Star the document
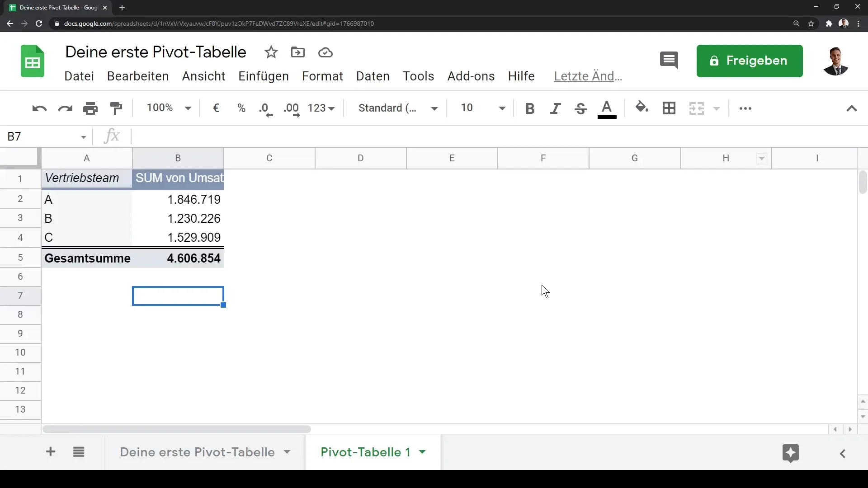This screenshot has height=488, width=868. pyautogui.click(x=271, y=52)
